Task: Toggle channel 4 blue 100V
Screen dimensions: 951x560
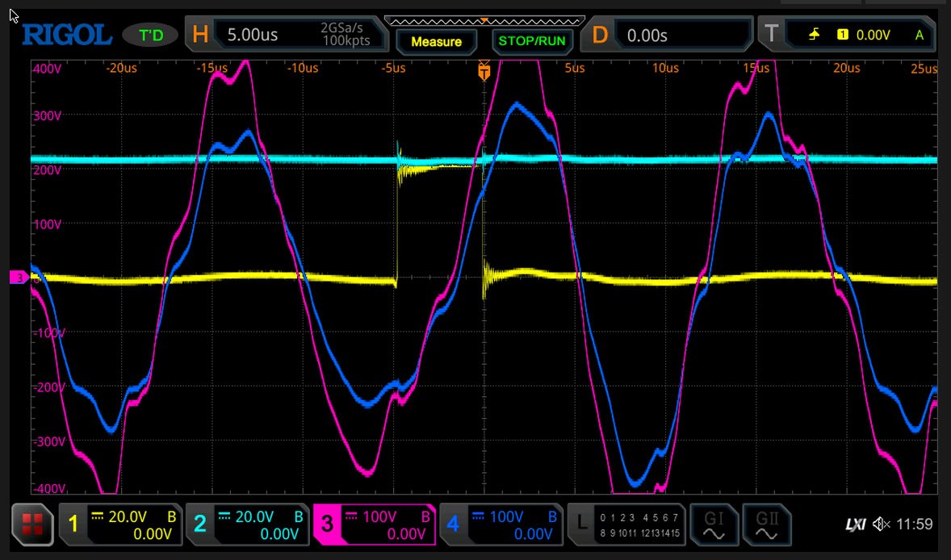Action: coord(501,524)
